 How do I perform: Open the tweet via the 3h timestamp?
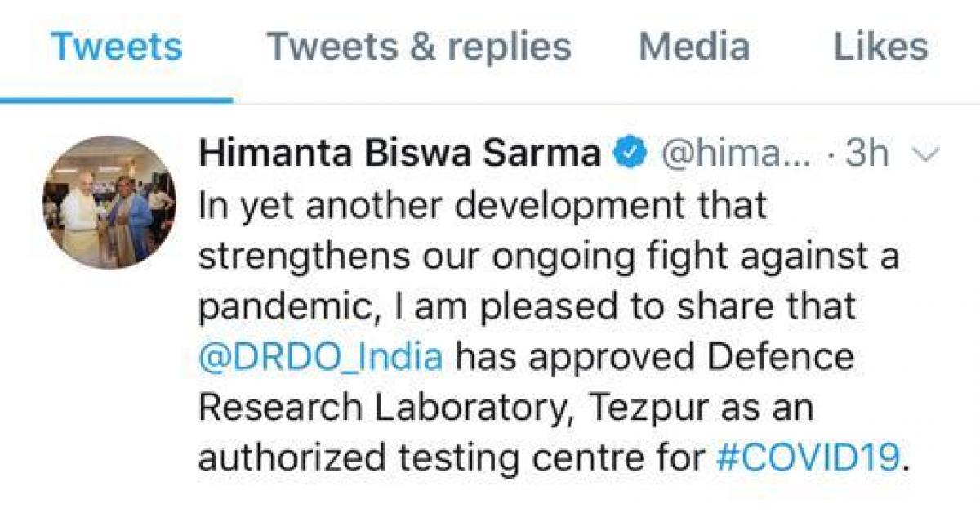point(866,154)
